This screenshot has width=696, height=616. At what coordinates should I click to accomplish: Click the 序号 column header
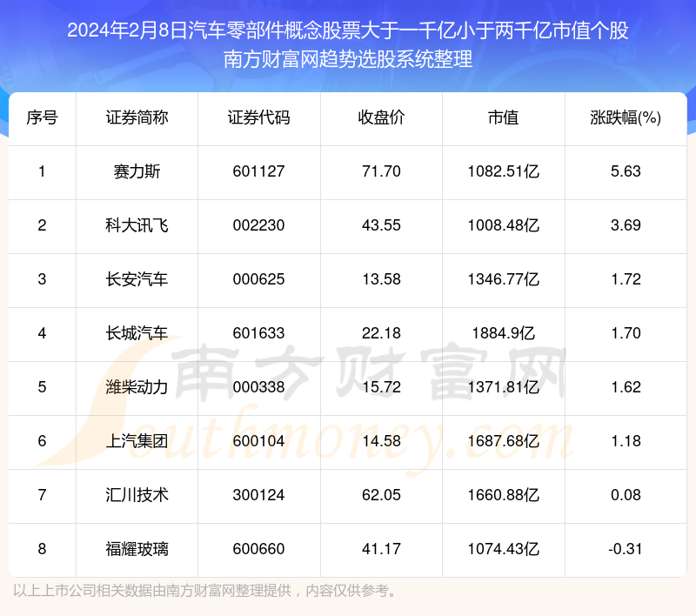click(42, 118)
